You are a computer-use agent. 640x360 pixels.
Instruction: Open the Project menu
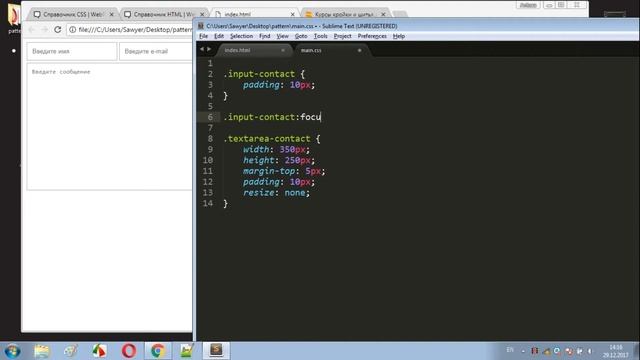[x=342, y=36]
